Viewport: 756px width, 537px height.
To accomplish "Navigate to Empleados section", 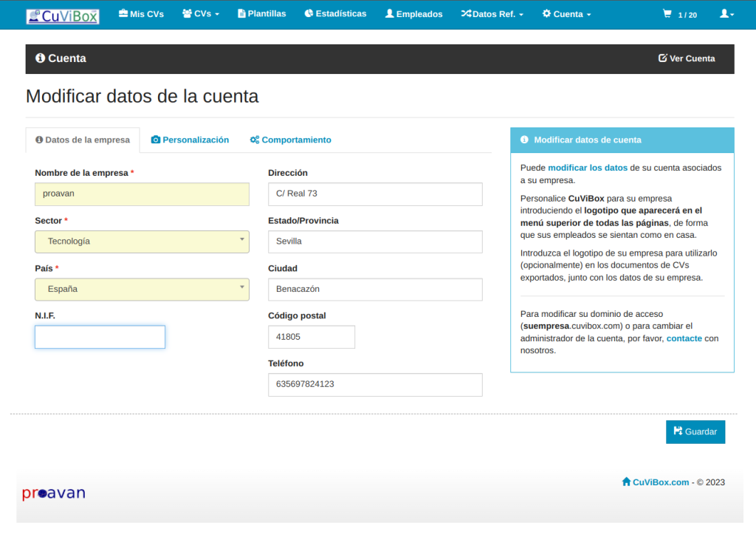I will point(413,14).
